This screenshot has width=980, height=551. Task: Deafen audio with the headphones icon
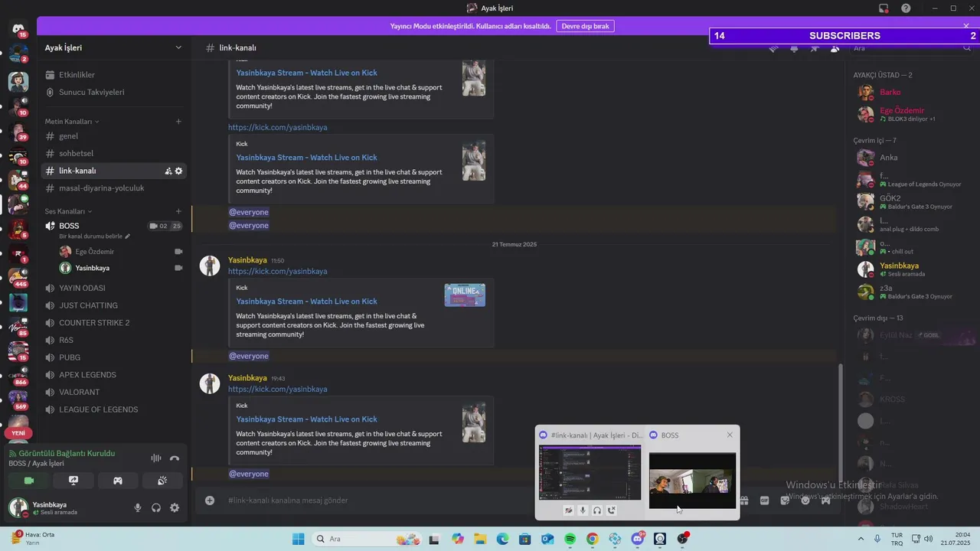coord(156,507)
